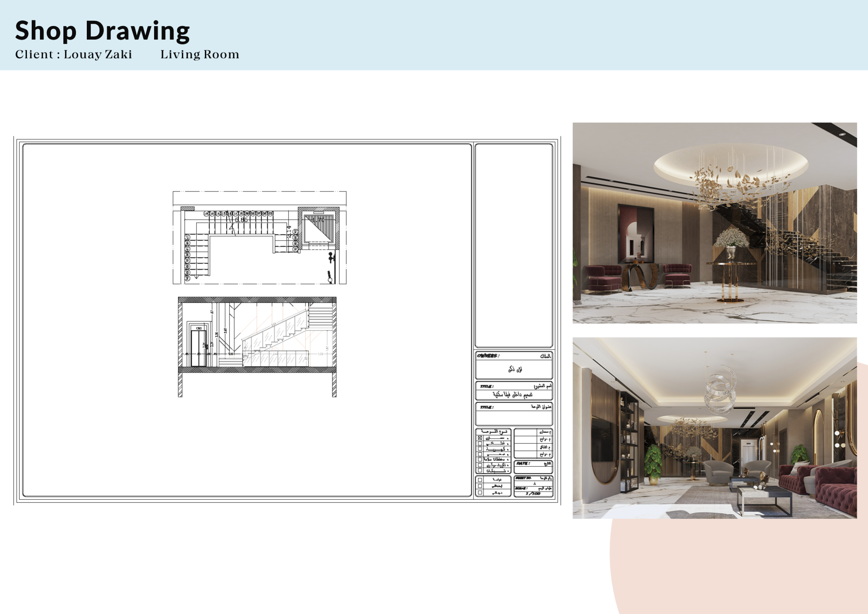The image size is (868, 614).
Task: Click the owner name field showing لؤي ذكي
Action: pos(514,369)
